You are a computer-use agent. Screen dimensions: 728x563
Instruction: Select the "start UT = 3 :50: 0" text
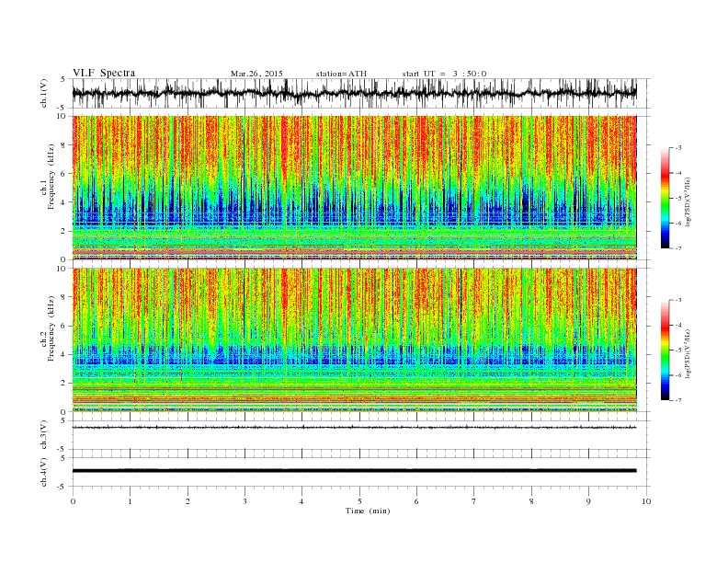click(x=444, y=74)
